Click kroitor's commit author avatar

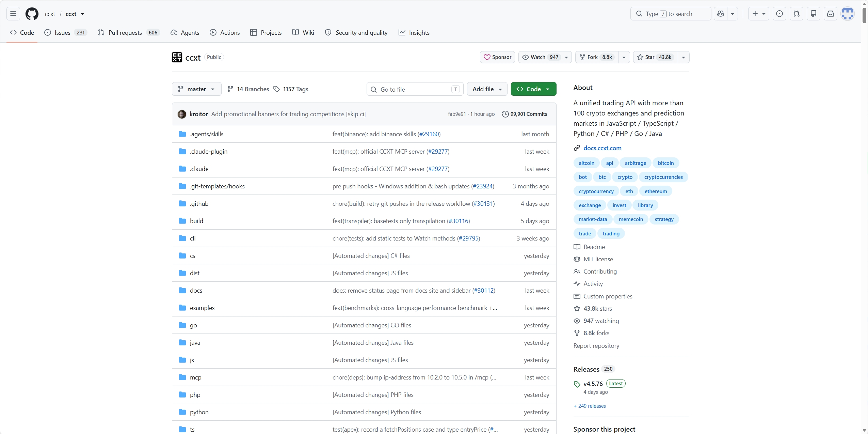point(182,114)
